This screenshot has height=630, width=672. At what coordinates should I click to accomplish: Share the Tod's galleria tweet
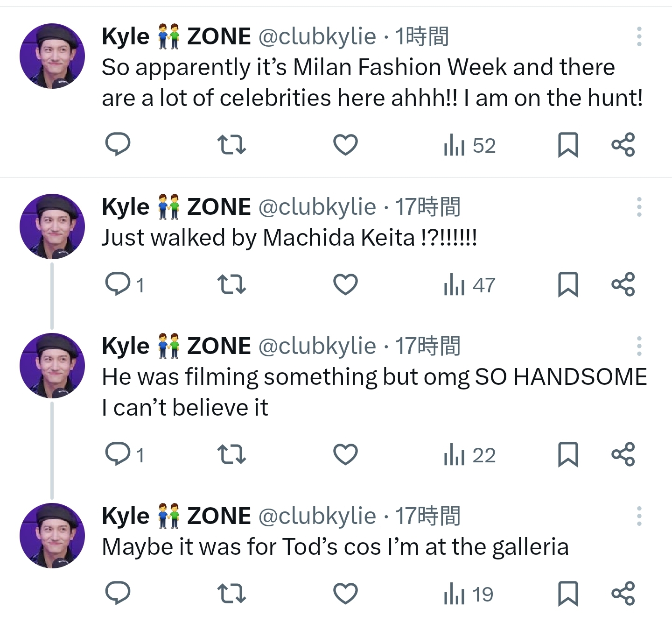(x=623, y=593)
